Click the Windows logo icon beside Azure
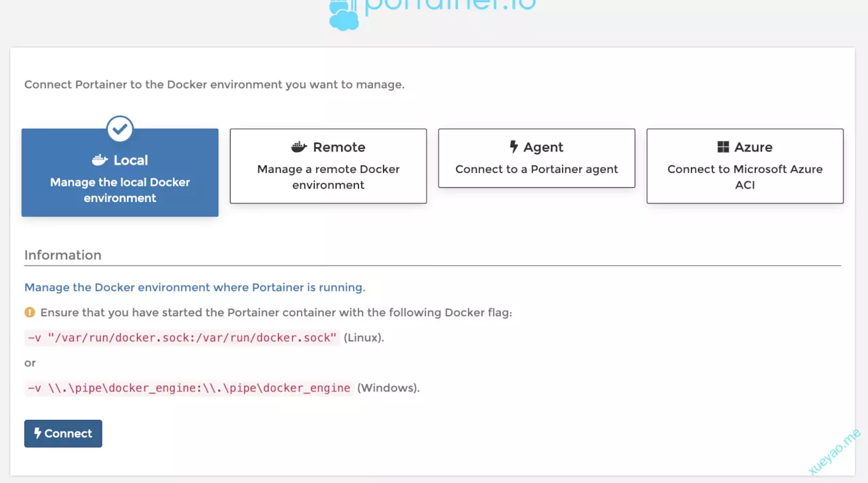Image resolution: width=868 pixels, height=483 pixels. coord(723,147)
